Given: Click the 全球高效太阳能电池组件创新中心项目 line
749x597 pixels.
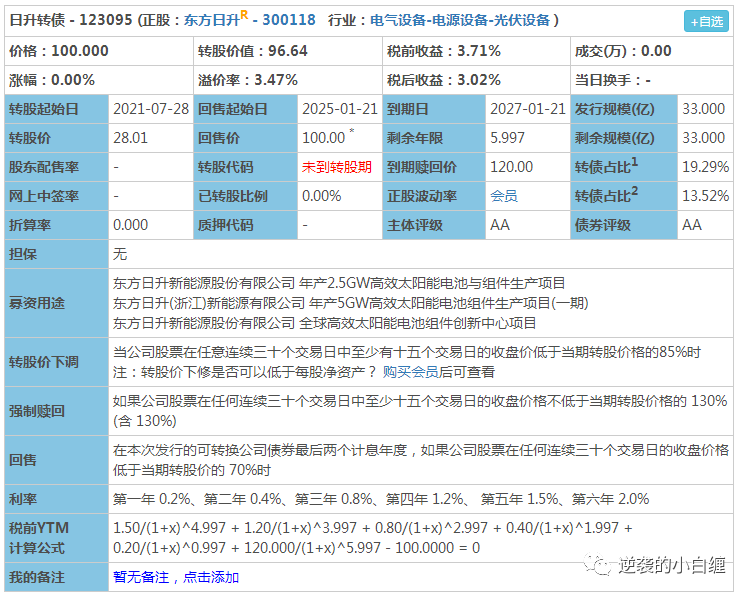Looking at the screenshot, I should tap(324, 323).
